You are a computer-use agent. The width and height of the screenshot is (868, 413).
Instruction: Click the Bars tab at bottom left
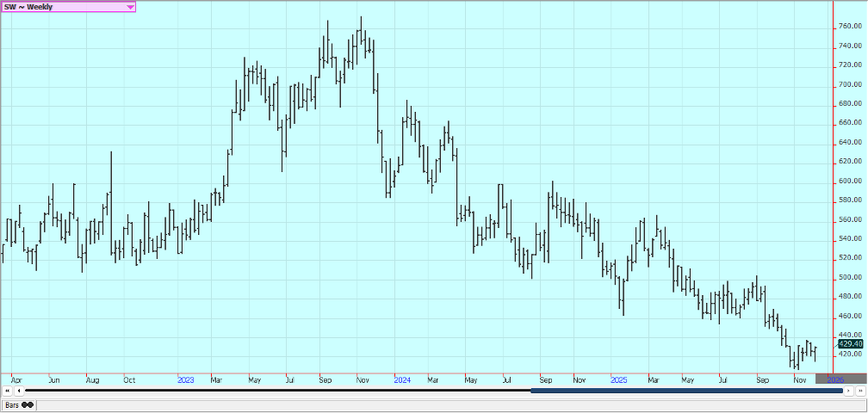(x=12, y=404)
